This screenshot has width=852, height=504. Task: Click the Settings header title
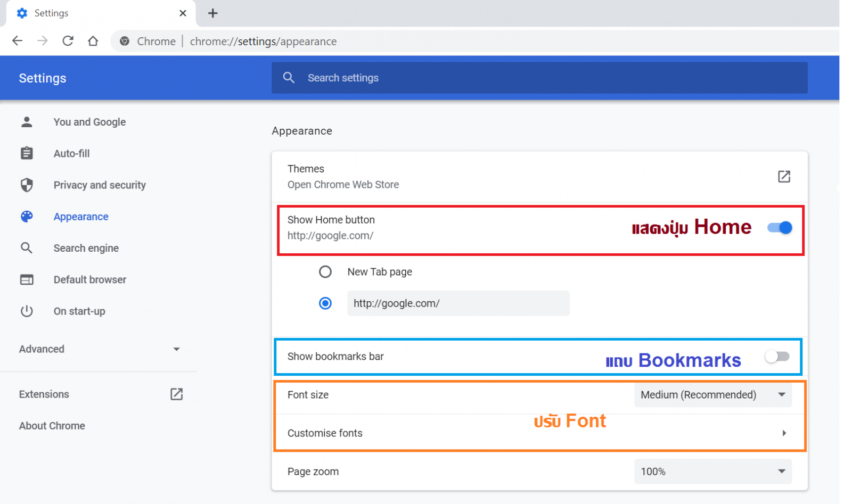[x=43, y=78]
